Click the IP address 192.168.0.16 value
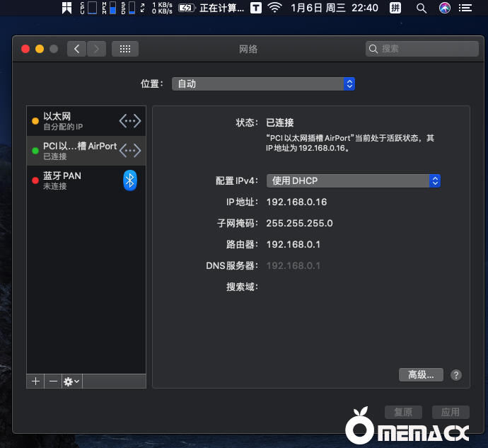 coord(296,202)
